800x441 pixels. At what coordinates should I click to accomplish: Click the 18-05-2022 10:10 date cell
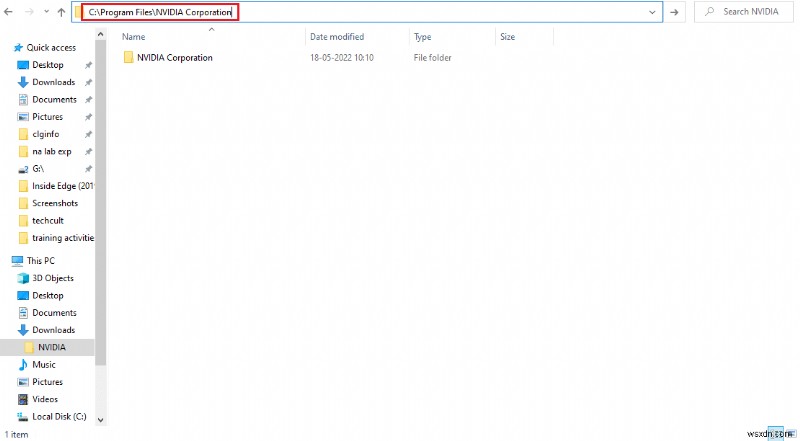[x=342, y=58]
